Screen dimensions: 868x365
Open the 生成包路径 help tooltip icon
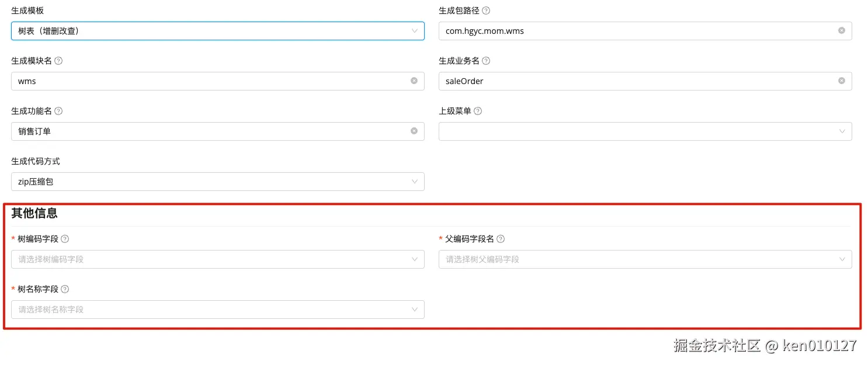coord(487,10)
